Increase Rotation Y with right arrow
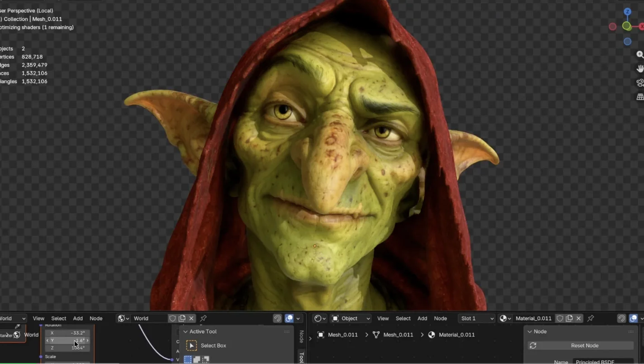This screenshot has height=364, width=644. (87, 340)
